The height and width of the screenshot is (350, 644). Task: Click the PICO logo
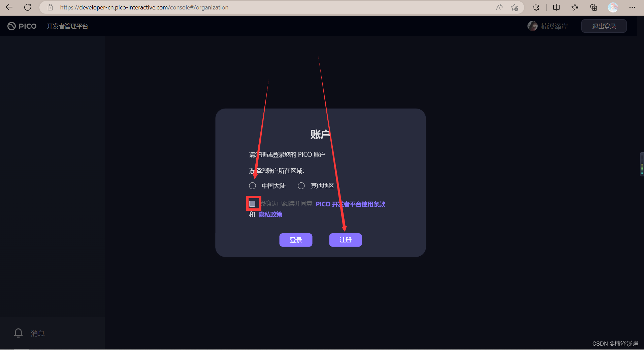[x=22, y=26]
